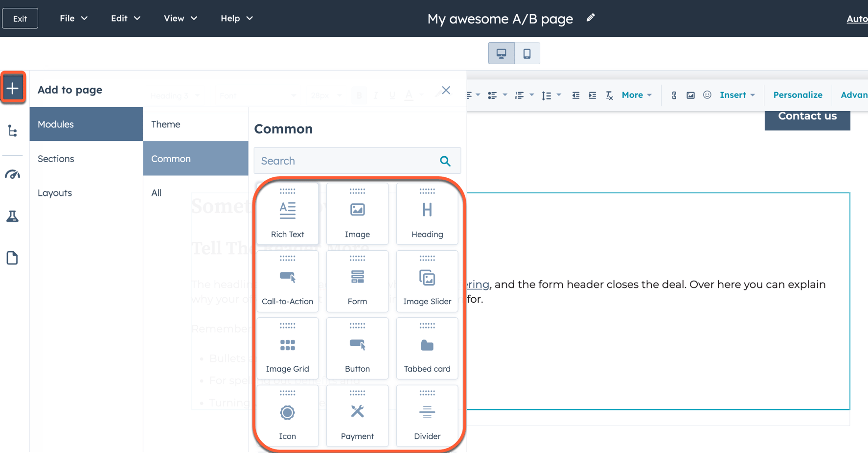Viewport: 868px width, 453px height.
Task: Select the Sections tab
Action: 56,159
